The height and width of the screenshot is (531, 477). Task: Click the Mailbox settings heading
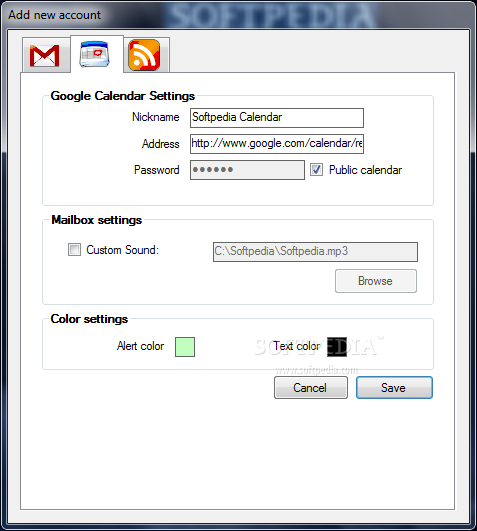point(96,220)
